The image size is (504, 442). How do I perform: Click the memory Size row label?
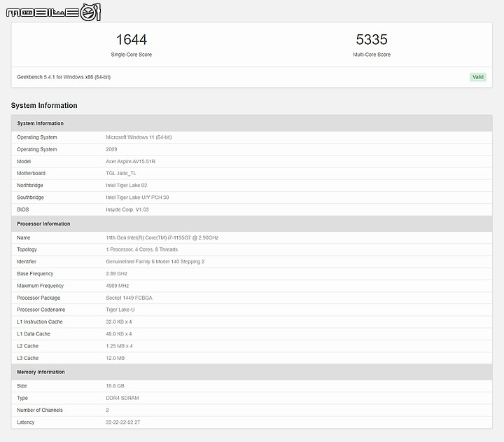click(22, 386)
